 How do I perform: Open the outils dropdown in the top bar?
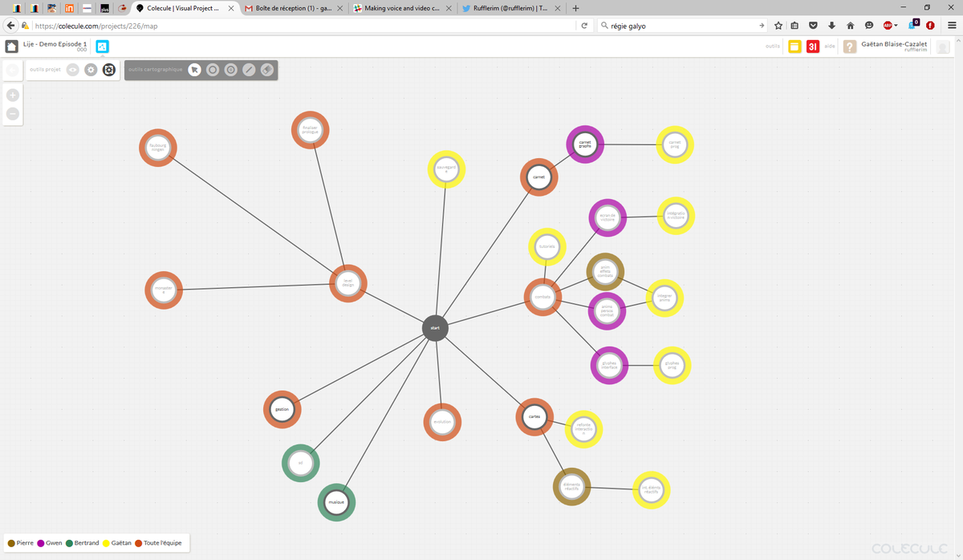[x=771, y=47]
